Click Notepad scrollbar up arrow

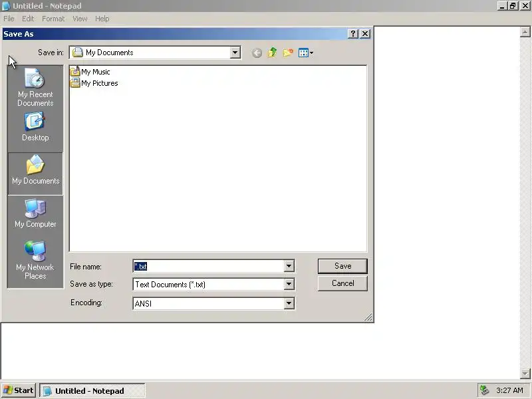pyautogui.click(x=525, y=32)
